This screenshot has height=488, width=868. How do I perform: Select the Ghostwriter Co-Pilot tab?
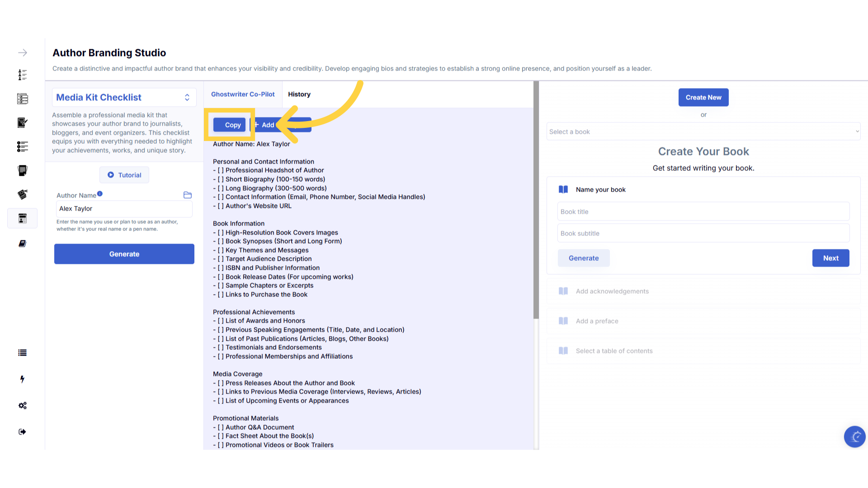(x=243, y=94)
